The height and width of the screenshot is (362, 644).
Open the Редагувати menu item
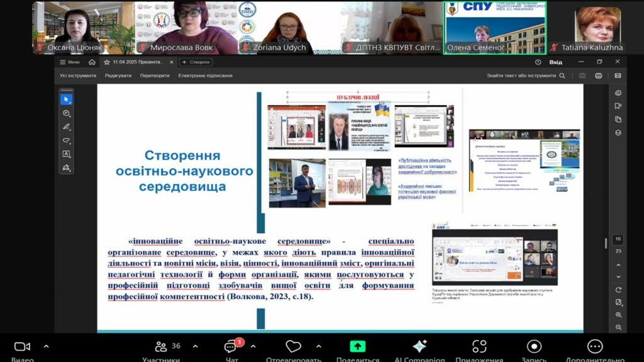(118, 75)
